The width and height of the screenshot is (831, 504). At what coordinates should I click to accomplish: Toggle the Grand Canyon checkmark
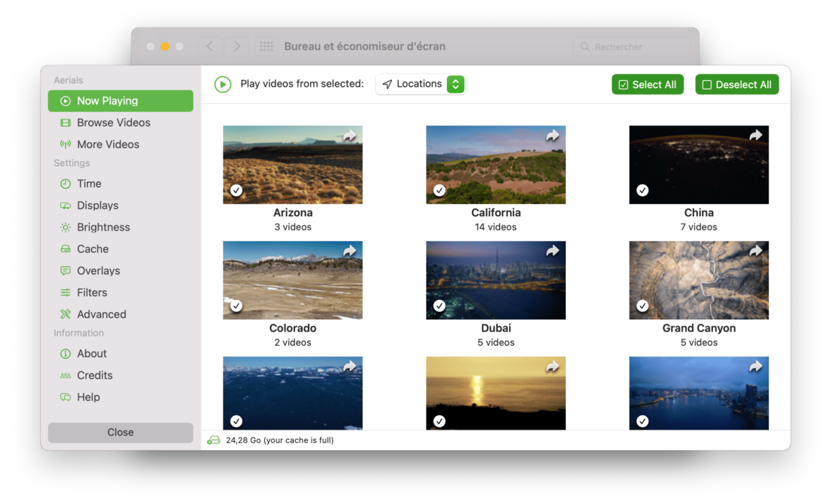(643, 306)
